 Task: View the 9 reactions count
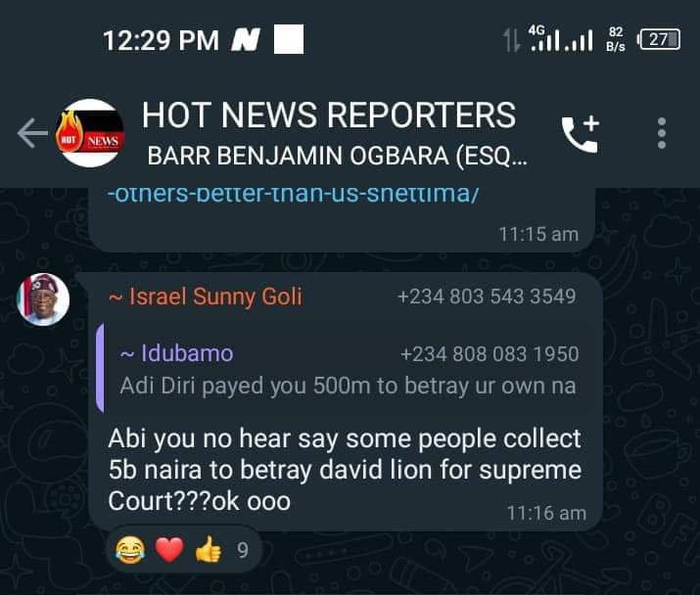click(x=243, y=550)
